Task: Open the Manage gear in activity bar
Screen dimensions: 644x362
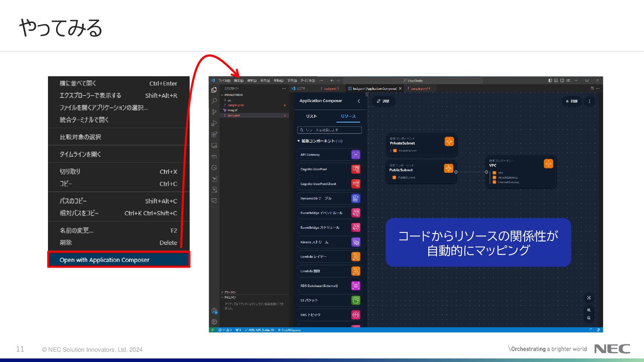Action: coord(214,322)
